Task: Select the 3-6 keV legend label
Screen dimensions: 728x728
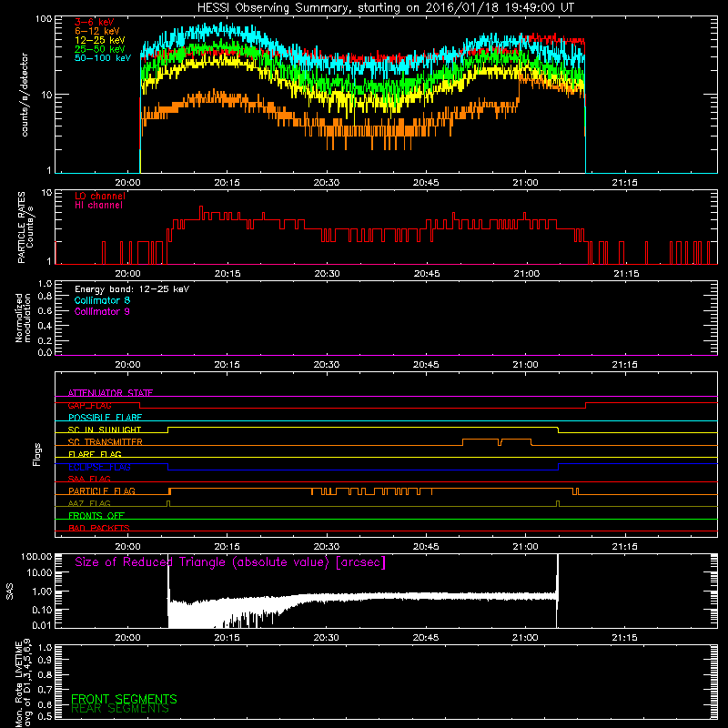Action: tap(95, 22)
